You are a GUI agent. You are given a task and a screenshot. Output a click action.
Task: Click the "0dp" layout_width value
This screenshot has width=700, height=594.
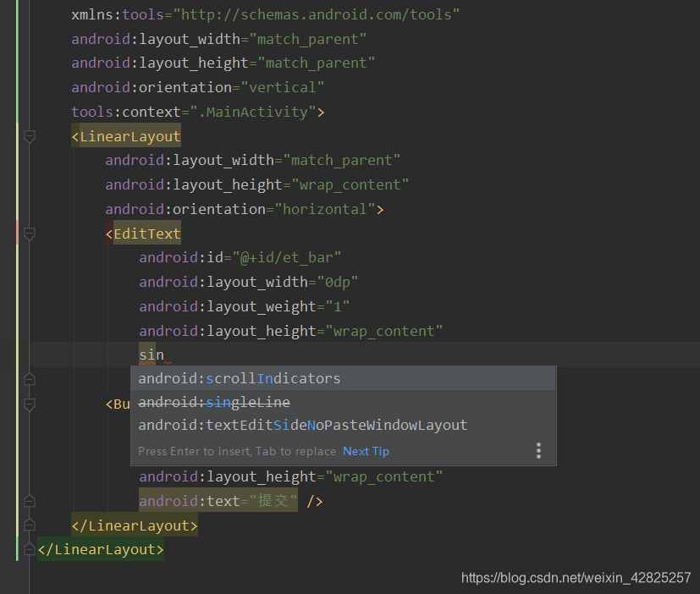coord(338,282)
